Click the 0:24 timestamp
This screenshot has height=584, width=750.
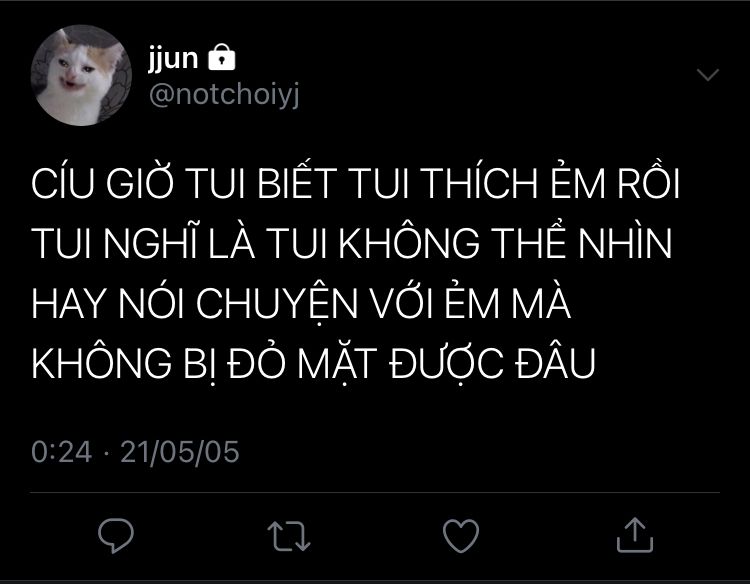(61, 452)
